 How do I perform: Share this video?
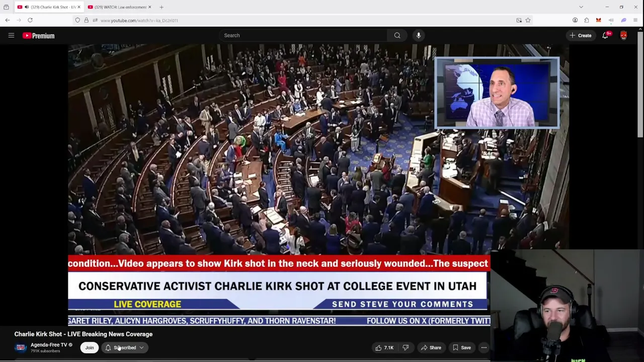431,347
